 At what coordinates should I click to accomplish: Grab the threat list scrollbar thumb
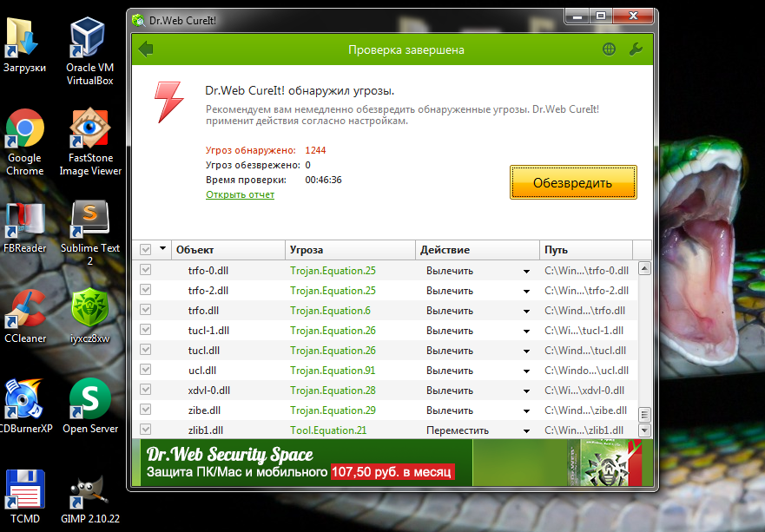point(644,415)
